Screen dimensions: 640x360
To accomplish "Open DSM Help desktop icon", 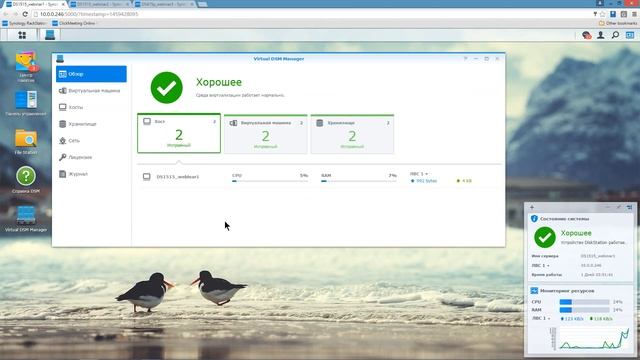I will (x=26, y=180).
